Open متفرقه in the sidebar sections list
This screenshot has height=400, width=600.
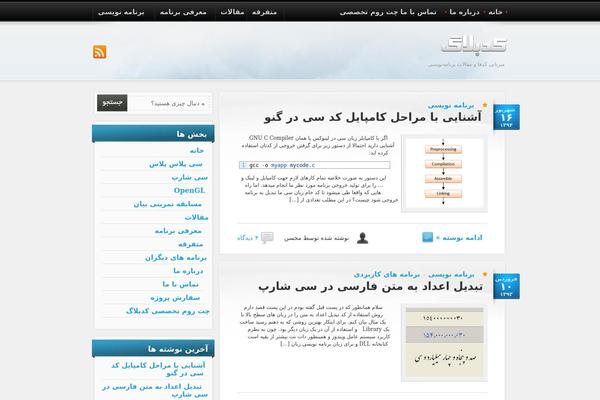[x=190, y=244]
